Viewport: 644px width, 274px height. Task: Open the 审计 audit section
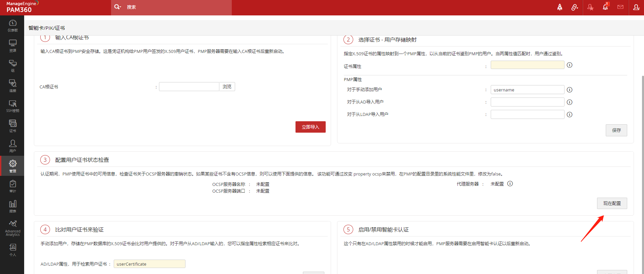click(x=12, y=186)
